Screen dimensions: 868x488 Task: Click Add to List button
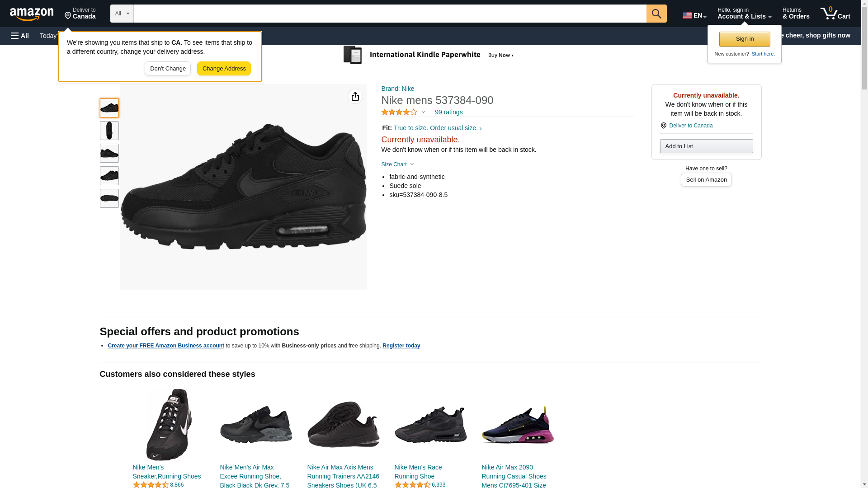(x=706, y=146)
